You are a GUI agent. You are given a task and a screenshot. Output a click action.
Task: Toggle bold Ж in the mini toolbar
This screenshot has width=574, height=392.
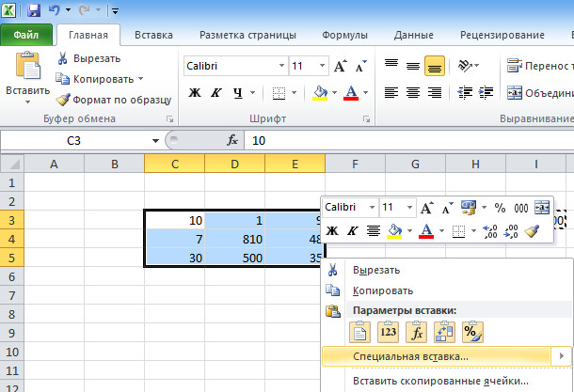point(332,230)
